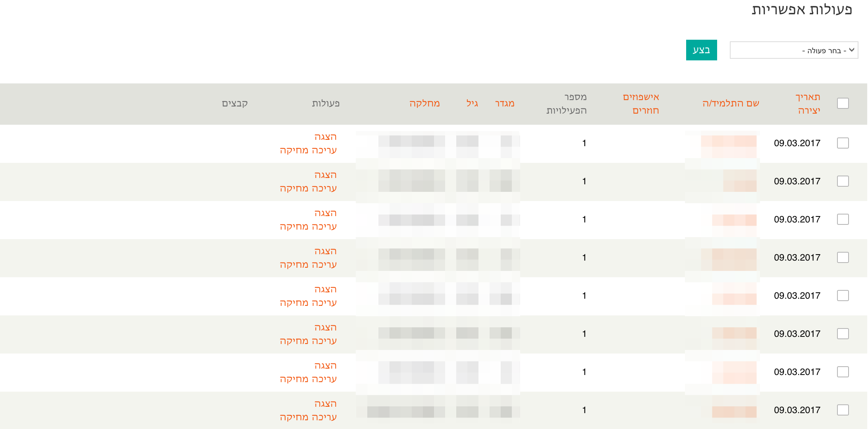868x429 pixels.
Task: Check the third row's checkbox
Action: coord(843,219)
